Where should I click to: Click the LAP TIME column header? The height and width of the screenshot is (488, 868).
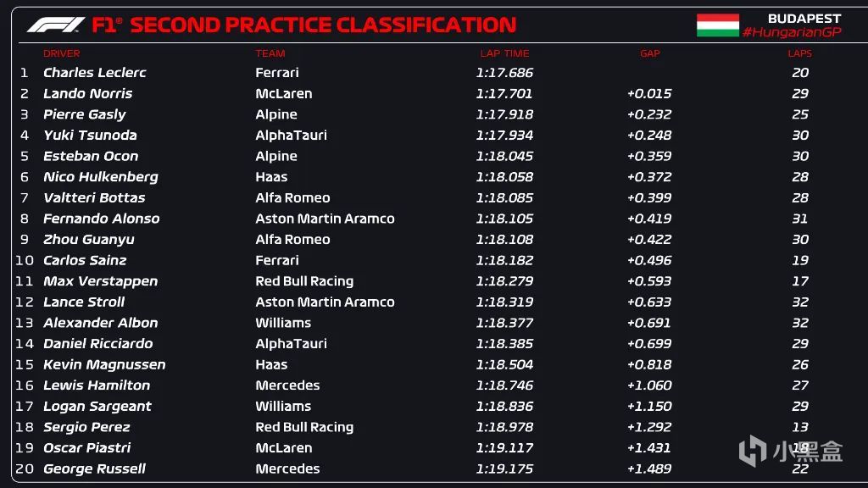[x=504, y=53]
